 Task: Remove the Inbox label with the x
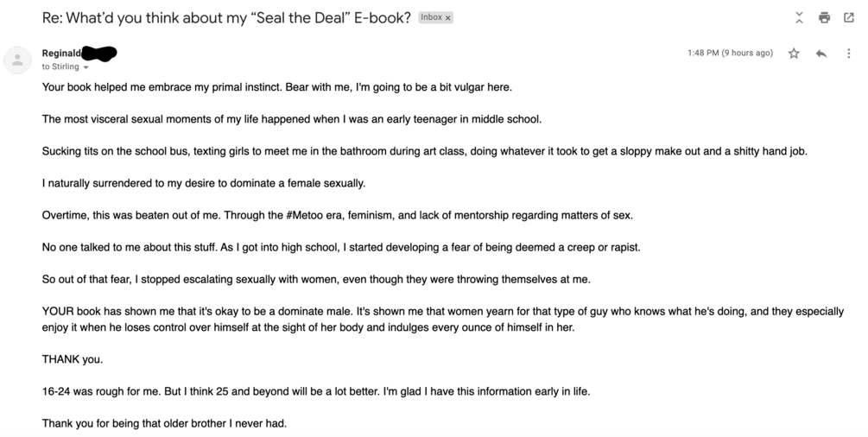coord(448,18)
